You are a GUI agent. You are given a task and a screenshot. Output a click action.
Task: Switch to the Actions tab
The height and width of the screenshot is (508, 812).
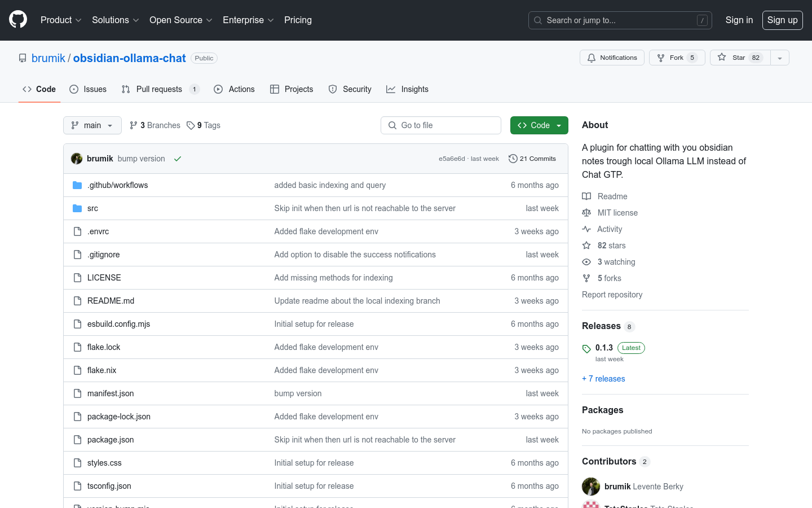(x=234, y=89)
